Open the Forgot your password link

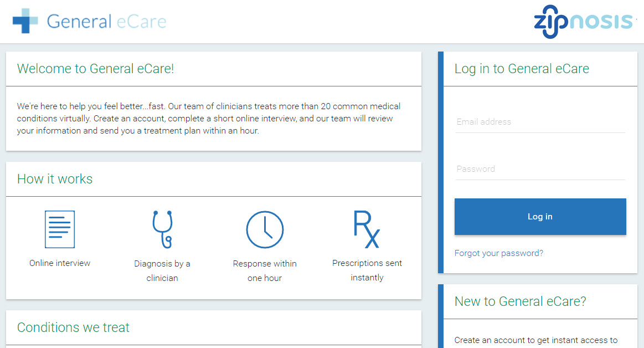click(498, 253)
